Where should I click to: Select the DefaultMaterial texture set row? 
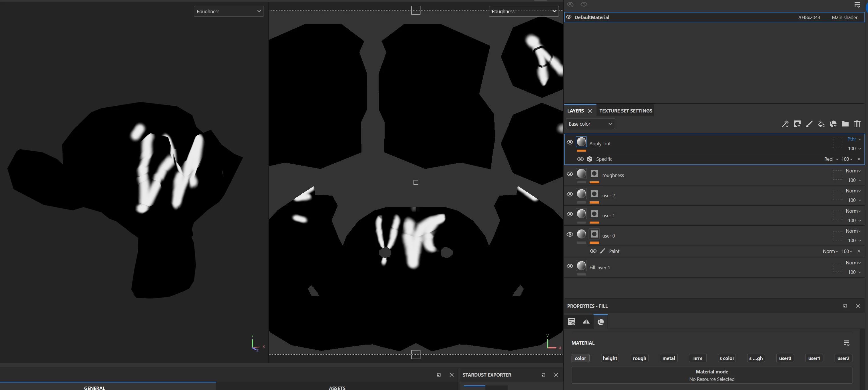(714, 17)
